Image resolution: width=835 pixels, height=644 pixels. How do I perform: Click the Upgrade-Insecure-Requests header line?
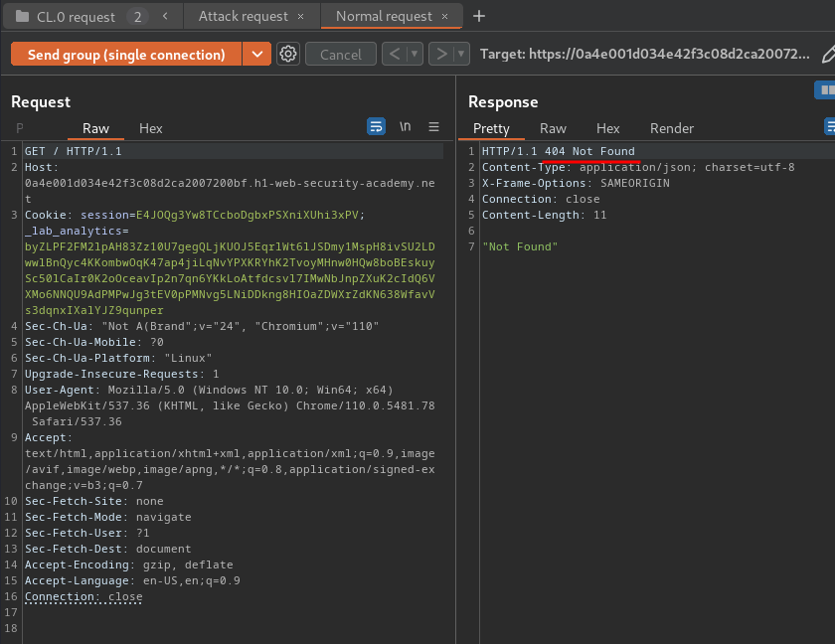point(122,374)
